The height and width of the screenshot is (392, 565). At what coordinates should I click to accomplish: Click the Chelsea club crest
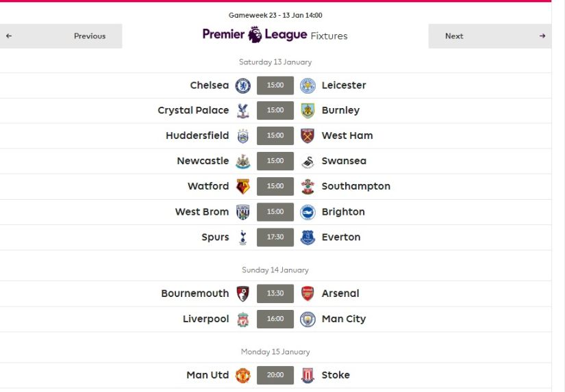tap(243, 86)
